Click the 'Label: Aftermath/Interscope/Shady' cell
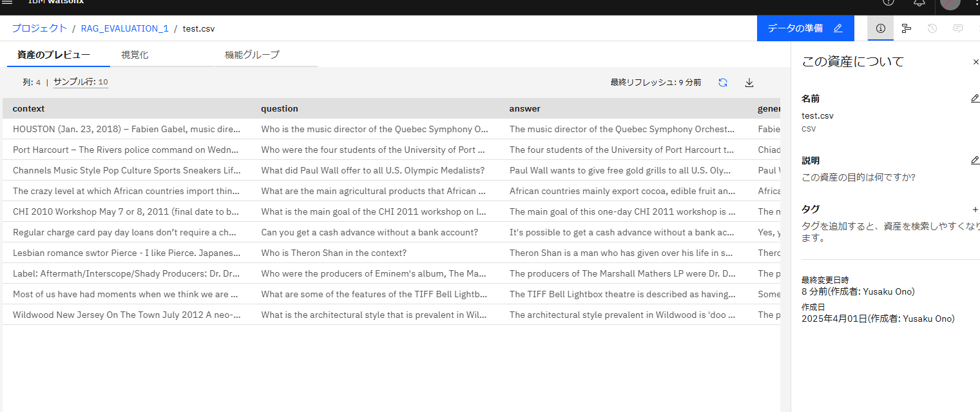 tap(126, 273)
